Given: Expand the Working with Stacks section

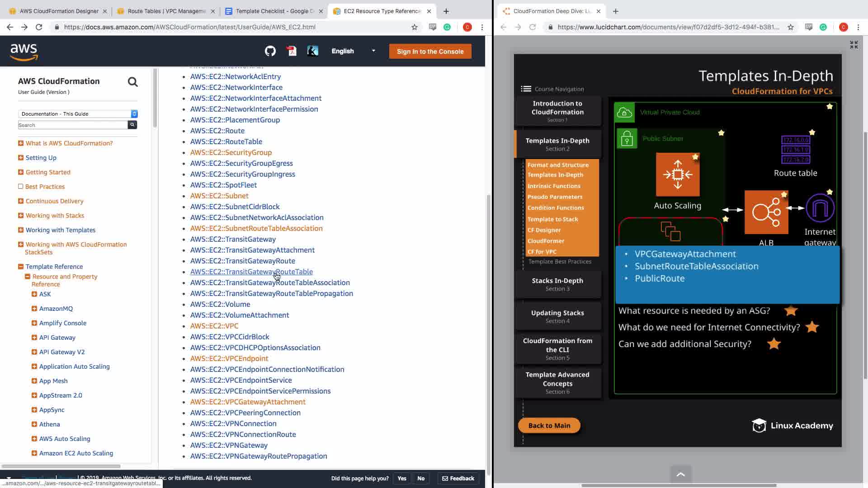Looking at the screenshot, I should [x=20, y=216].
